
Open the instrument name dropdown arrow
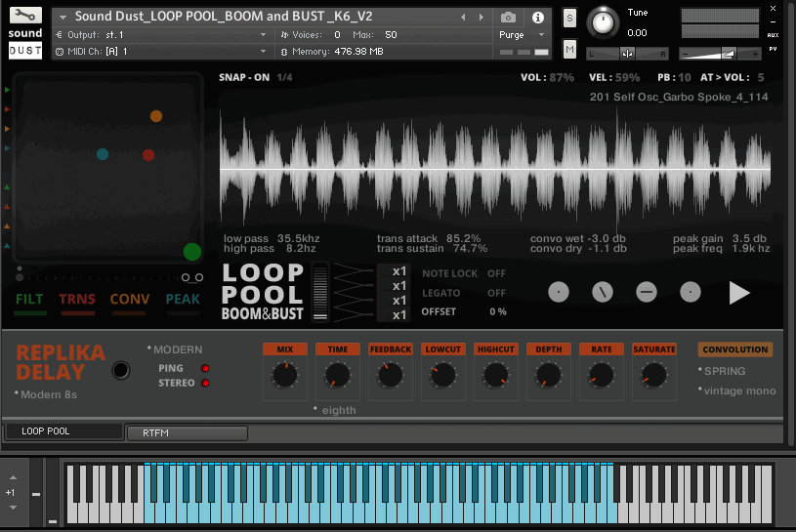click(63, 18)
